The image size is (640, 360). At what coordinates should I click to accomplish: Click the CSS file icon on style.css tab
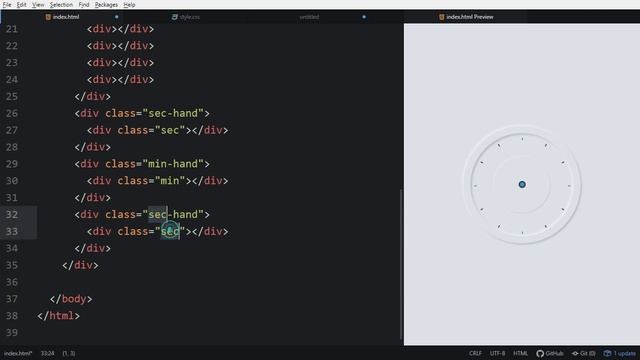coord(175,17)
